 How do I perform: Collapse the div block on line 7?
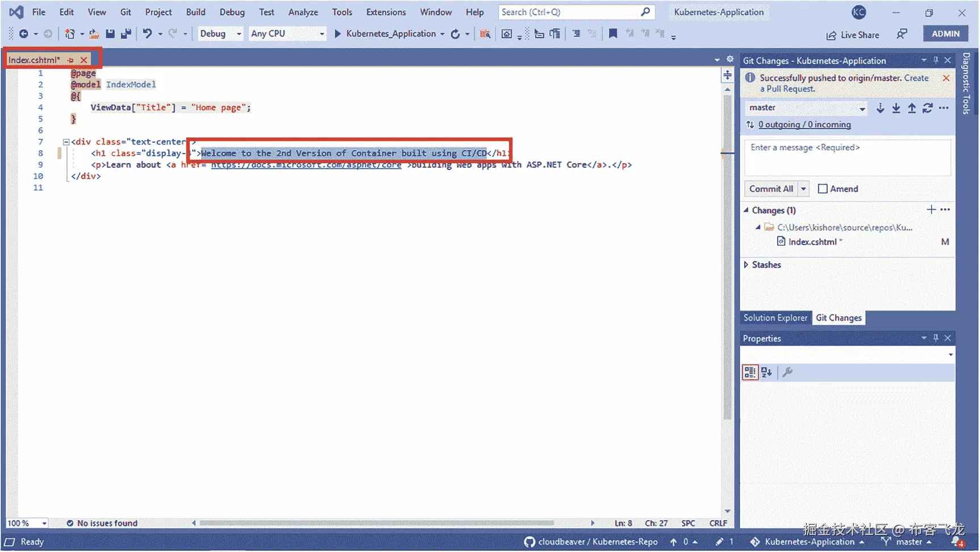point(66,142)
